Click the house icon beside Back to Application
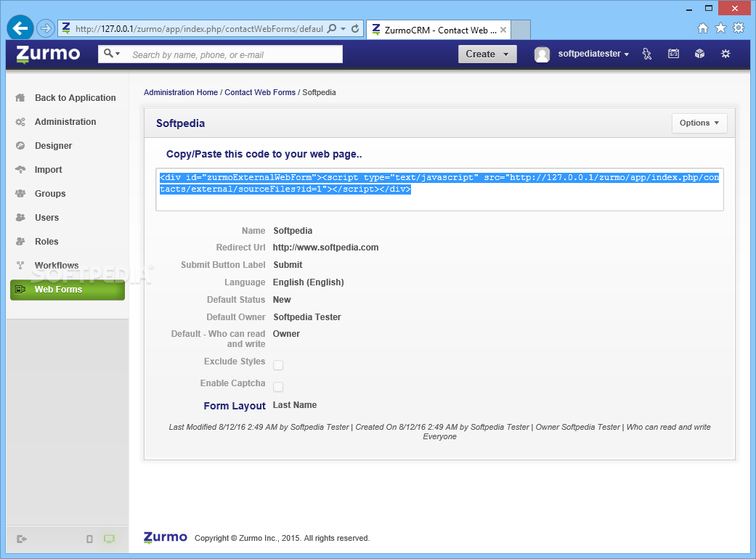 20,98
